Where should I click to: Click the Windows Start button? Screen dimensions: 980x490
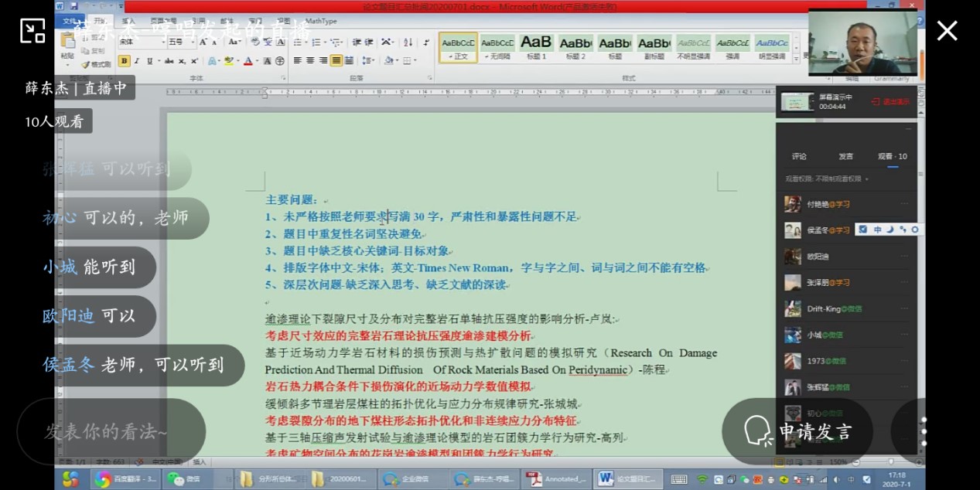(x=70, y=479)
